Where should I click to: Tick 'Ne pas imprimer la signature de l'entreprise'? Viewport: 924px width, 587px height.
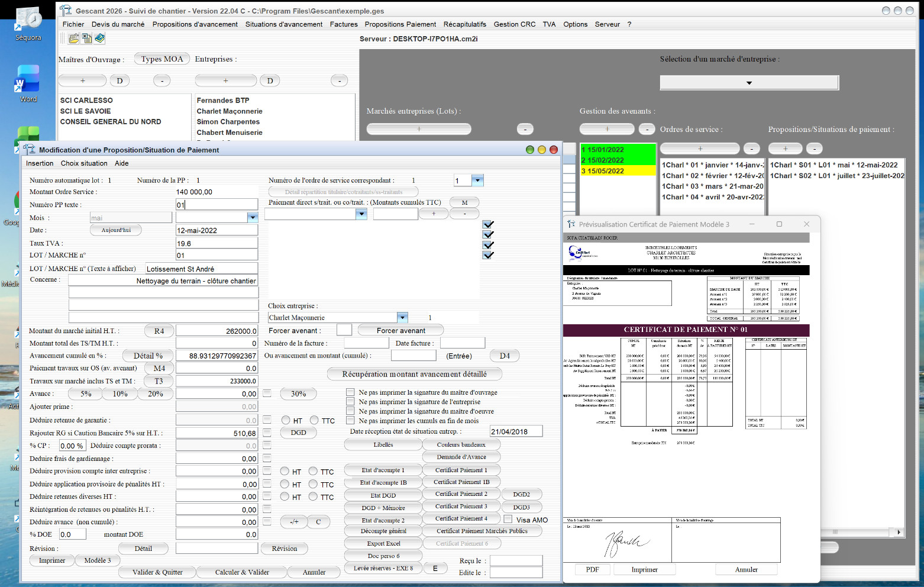click(351, 401)
